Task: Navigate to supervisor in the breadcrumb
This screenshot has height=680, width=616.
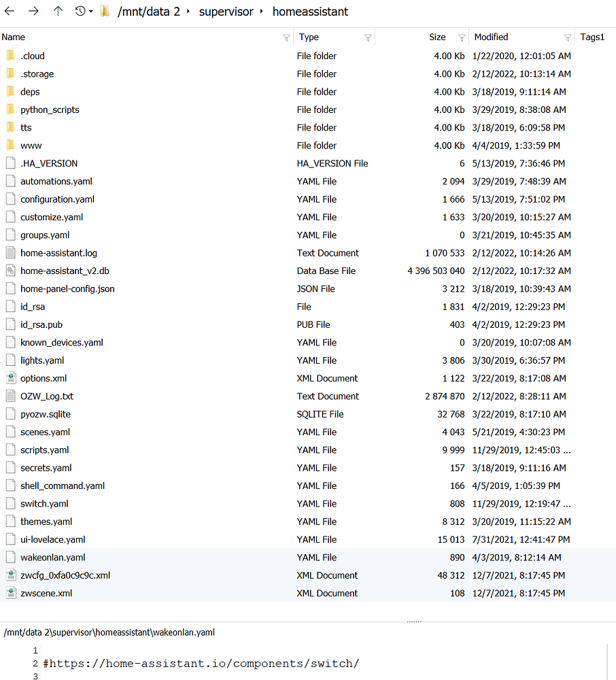Action: [226, 12]
